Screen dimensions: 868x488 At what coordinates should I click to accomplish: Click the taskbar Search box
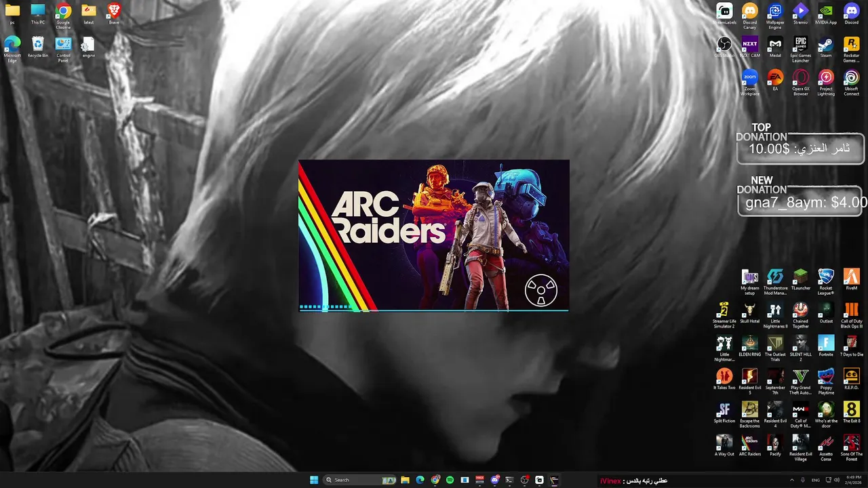coord(360,480)
